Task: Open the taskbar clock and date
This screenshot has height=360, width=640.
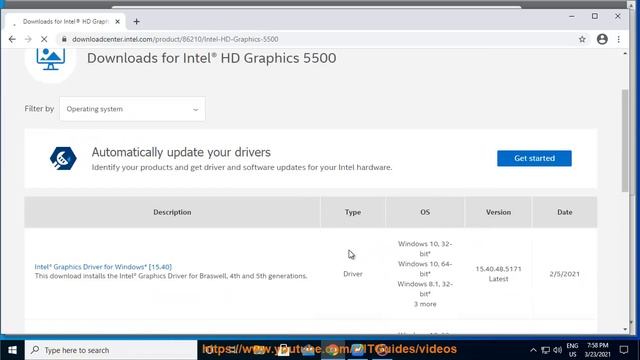Action: [x=598, y=350]
